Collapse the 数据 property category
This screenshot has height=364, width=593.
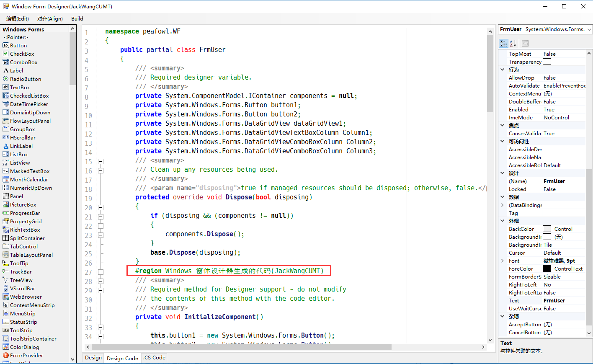[503, 197]
